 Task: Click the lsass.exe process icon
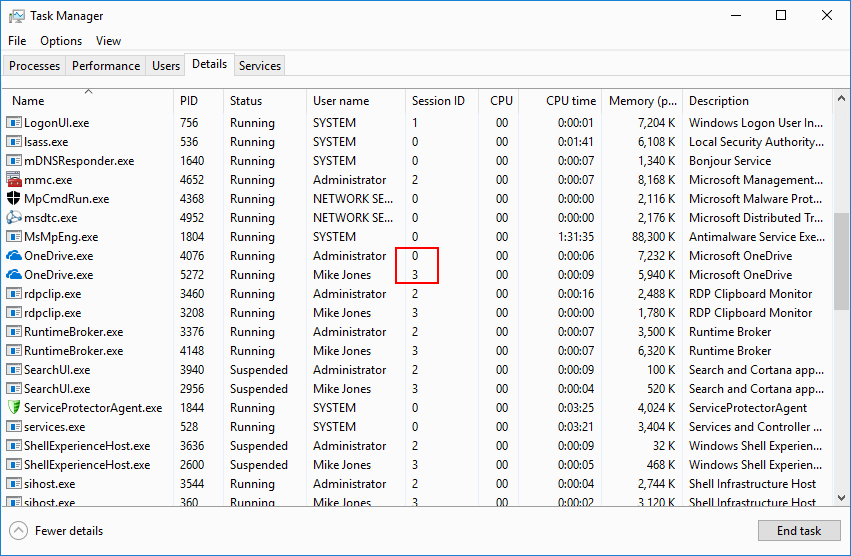tap(14, 142)
